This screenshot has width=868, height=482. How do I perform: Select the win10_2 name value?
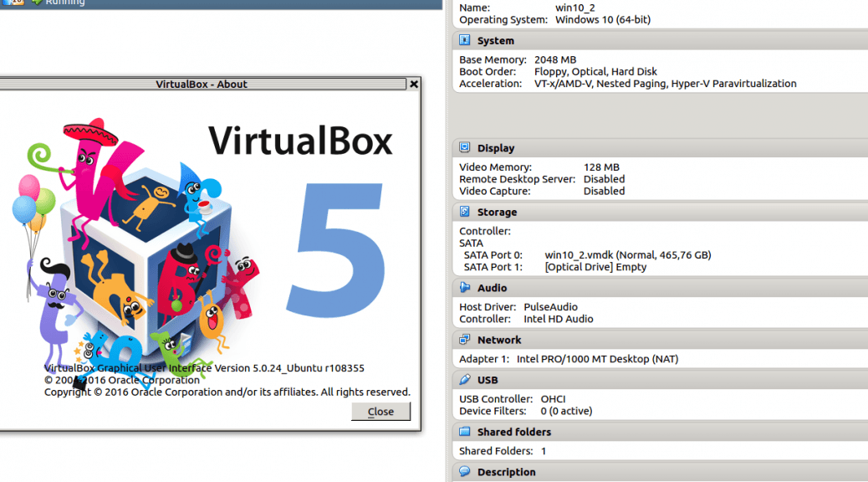click(575, 8)
